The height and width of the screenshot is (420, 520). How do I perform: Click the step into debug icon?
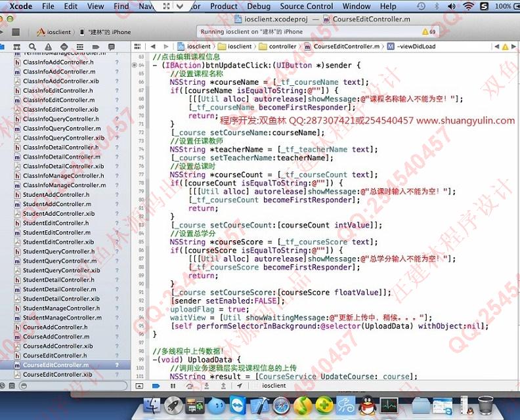207,386
